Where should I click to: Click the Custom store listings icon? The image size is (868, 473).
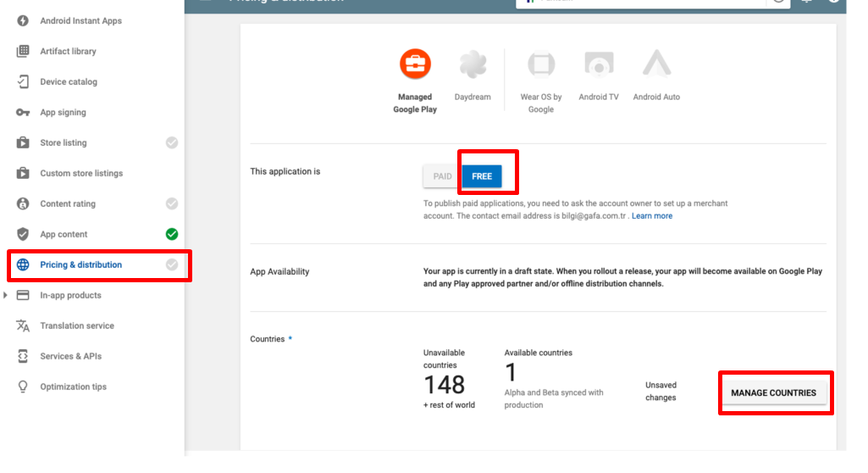pos(23,173)
